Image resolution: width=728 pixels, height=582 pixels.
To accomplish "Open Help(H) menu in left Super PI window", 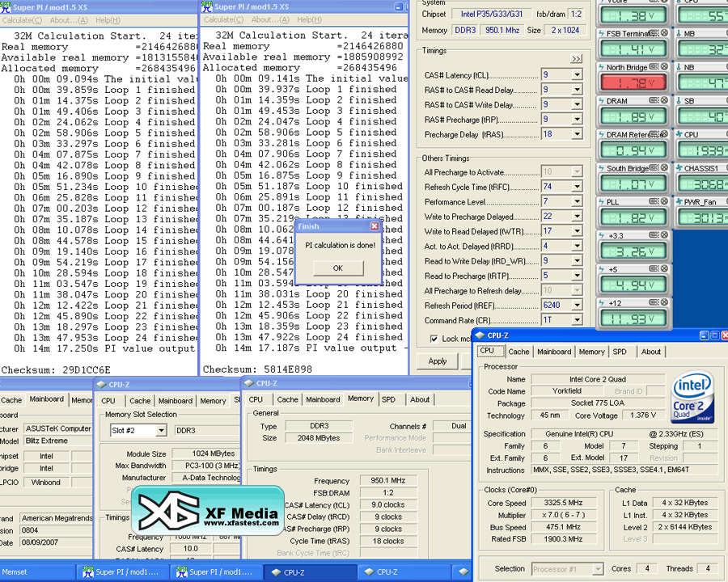I will click(108, 20).
